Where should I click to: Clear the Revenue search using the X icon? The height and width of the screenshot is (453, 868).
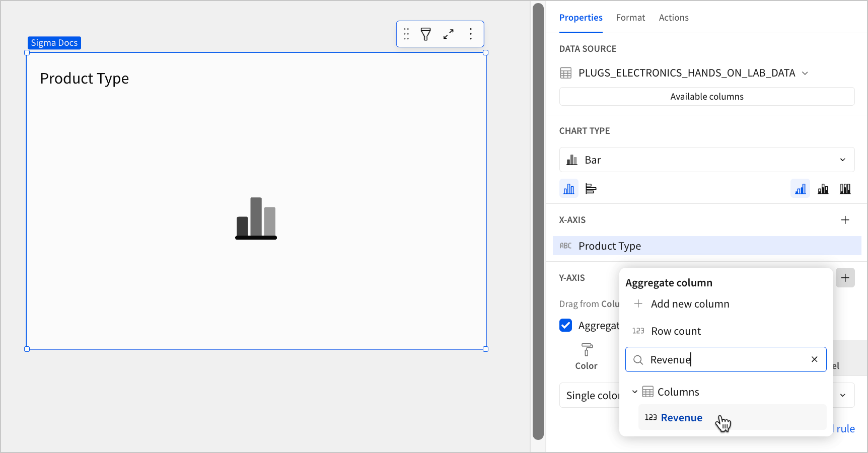[814, 359]
